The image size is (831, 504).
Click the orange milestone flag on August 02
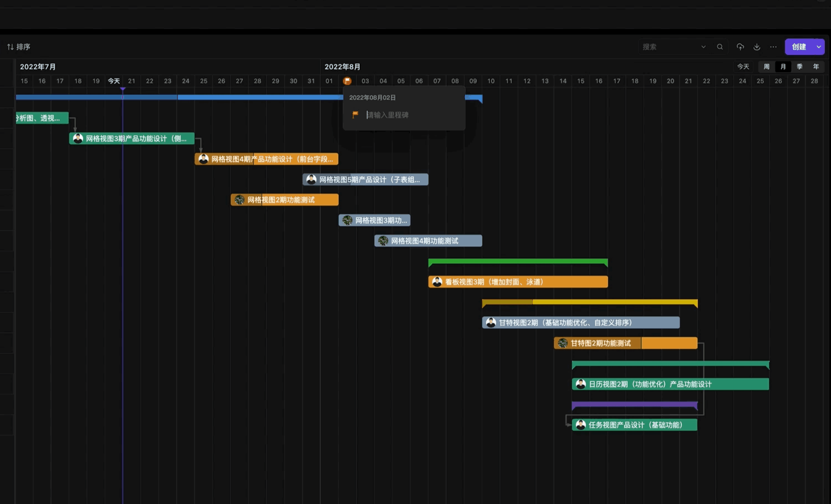pyautogui.click(x=347, y=81)
